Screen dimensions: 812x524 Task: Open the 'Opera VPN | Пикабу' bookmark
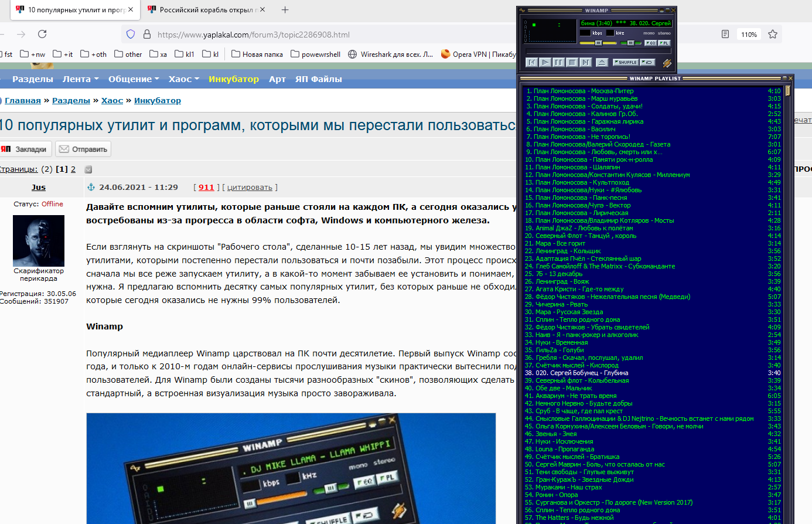coord(479,54)
